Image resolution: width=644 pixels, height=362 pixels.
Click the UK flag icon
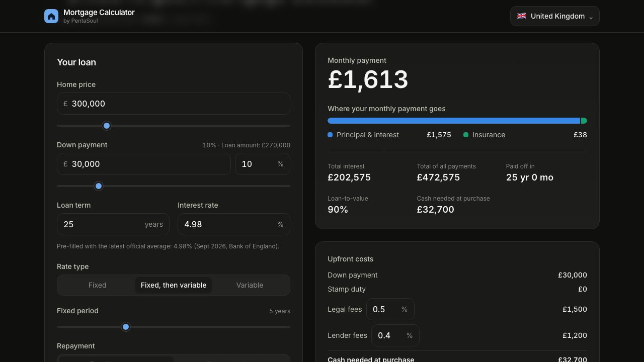pyautogui.click(x=522, y=16)
